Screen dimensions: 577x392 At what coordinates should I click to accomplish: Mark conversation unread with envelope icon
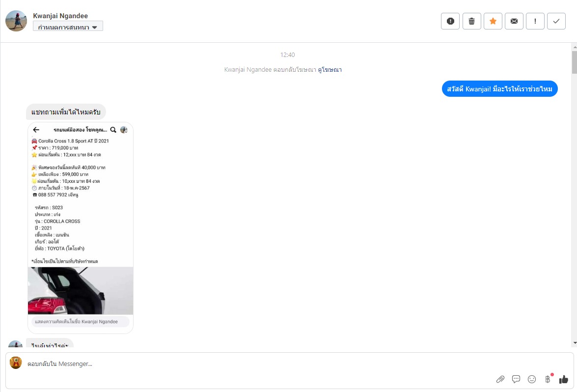coord(514,21)
